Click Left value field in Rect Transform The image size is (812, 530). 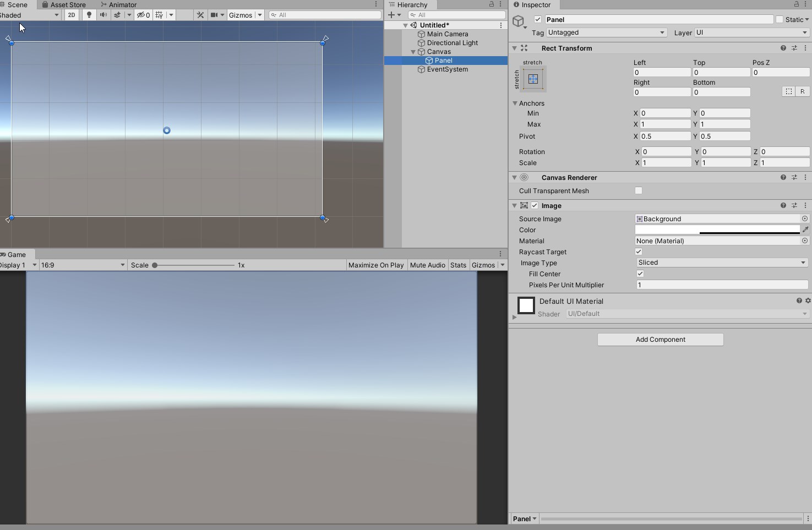[x=662, y=72]
